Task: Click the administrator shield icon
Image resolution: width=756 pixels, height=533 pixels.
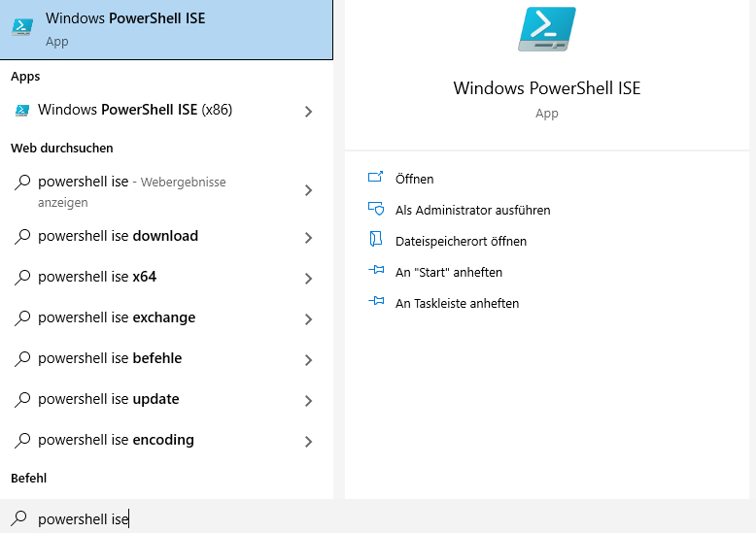Action: (376, 209)
